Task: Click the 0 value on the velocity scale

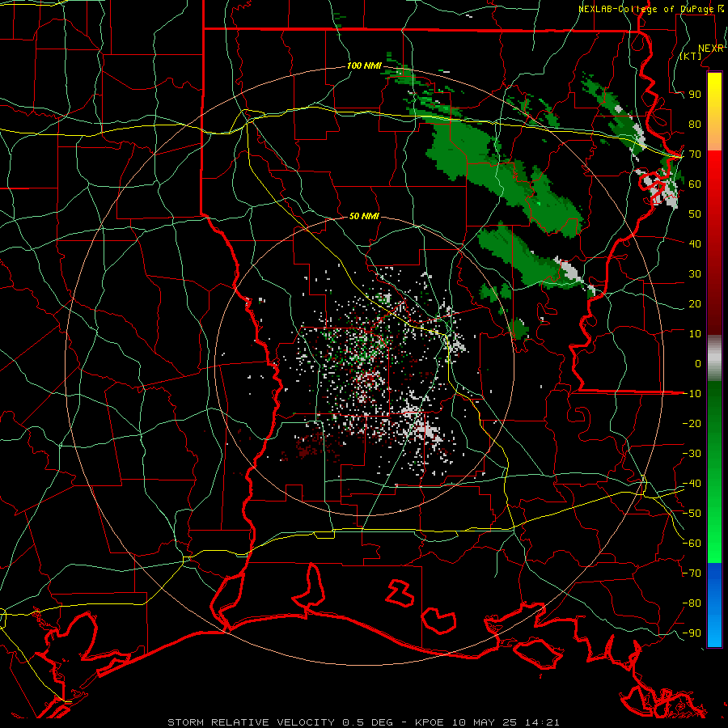Action: [x=698, y=363]
